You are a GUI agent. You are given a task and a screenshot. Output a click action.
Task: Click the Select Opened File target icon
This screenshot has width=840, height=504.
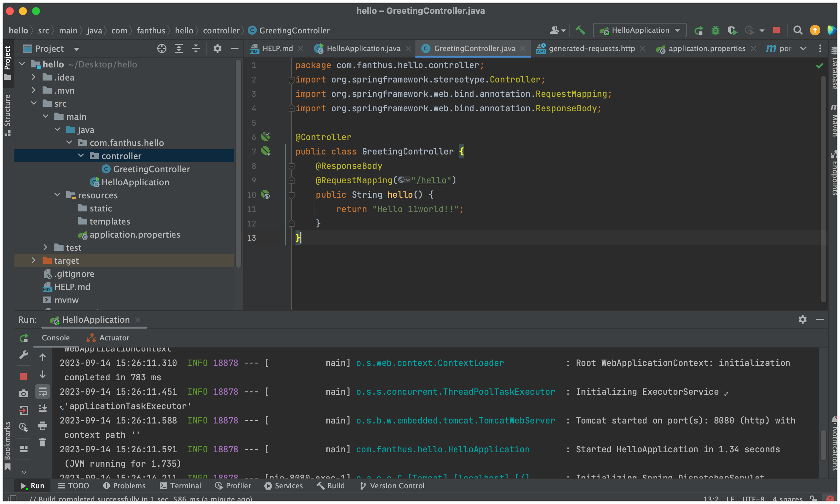coord(162,48)
